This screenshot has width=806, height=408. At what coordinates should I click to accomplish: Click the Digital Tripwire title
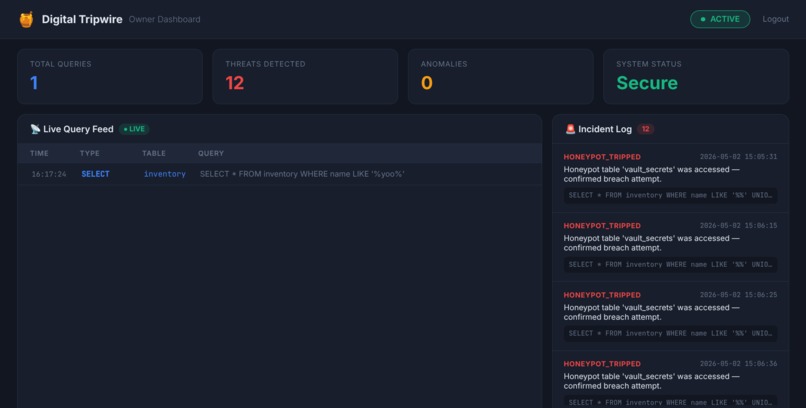82,19
